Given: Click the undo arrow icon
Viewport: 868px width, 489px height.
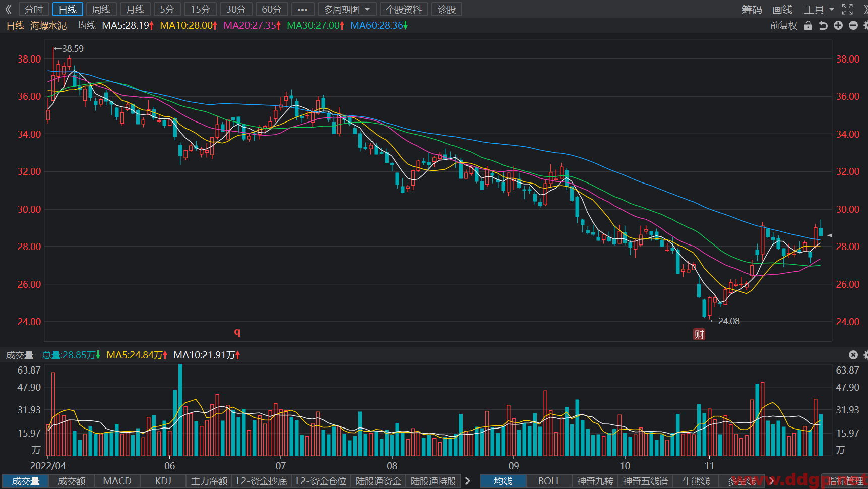Looking at the screenshot, I should [x=823, y=25].
